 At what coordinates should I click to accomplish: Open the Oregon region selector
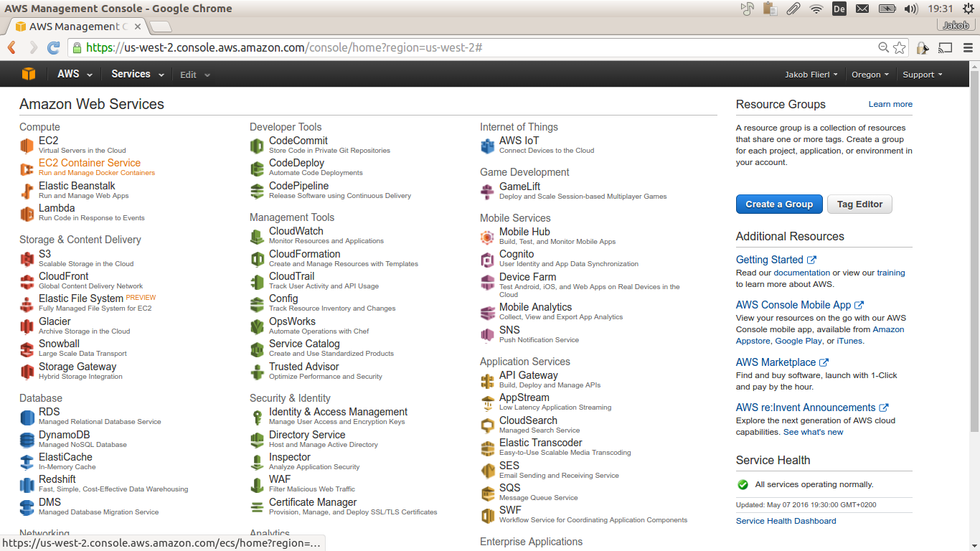tap(870, 75)
